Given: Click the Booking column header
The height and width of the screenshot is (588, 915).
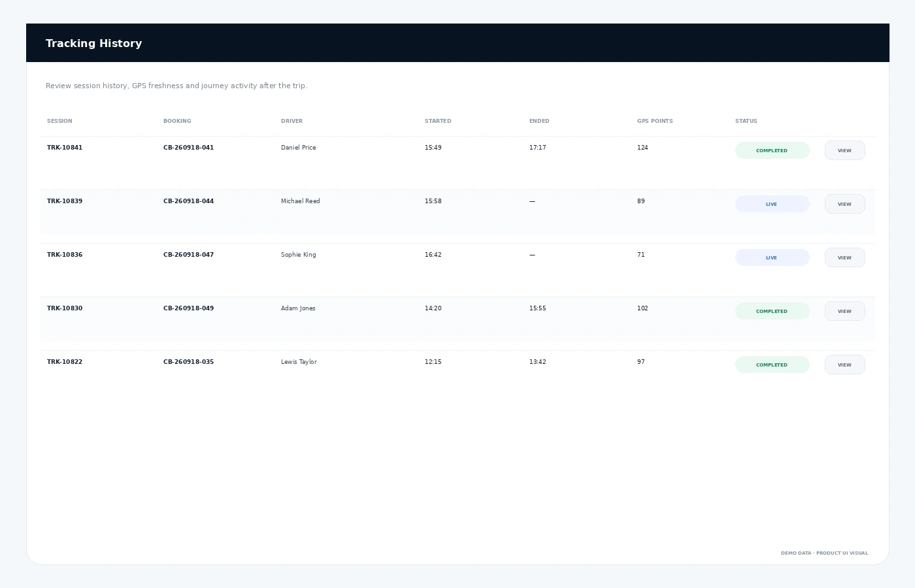Looking at the screenshot, I should [177, 121].
